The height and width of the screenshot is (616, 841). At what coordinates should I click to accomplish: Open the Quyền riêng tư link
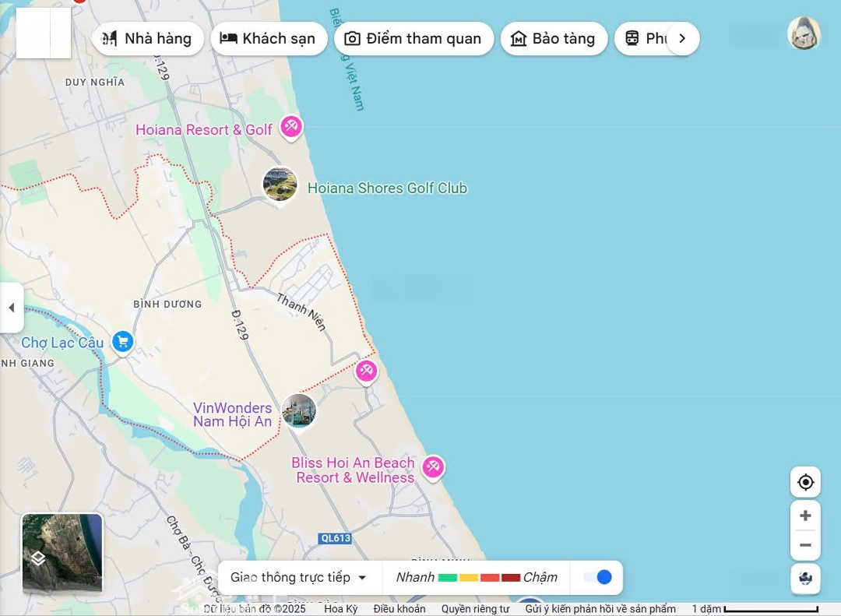point(475,609)
